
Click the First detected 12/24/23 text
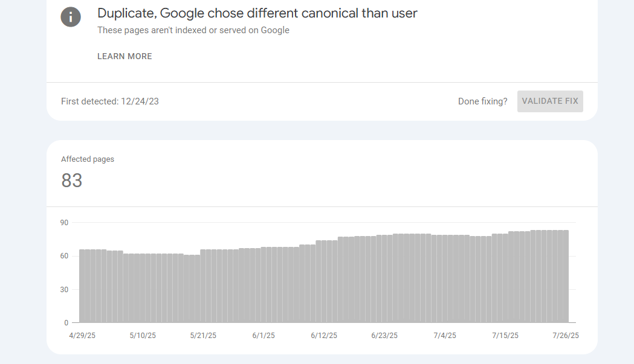110,101
